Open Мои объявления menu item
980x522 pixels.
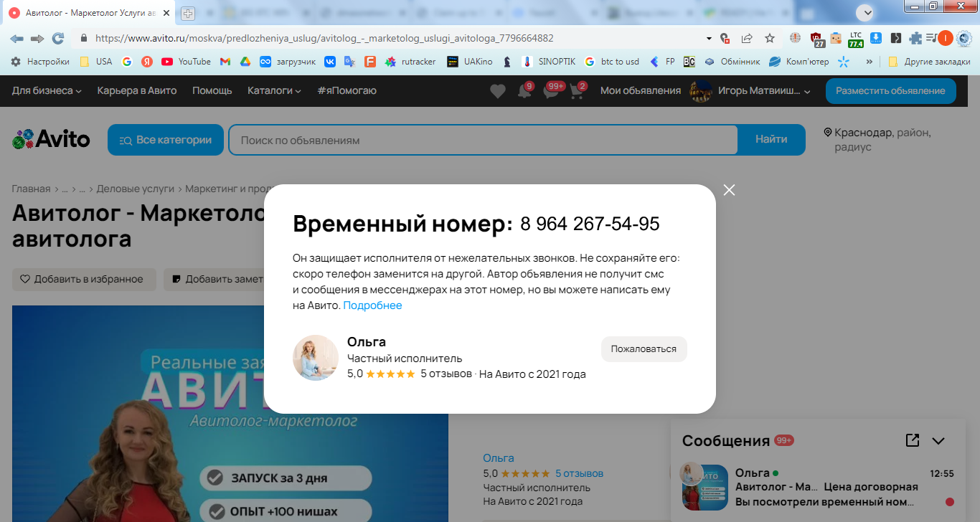pyautogui.click(x=641, y=90)
